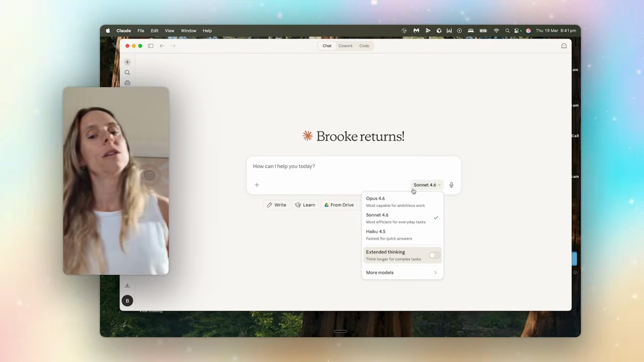Switch to the Chat tab

click(327, 46)
